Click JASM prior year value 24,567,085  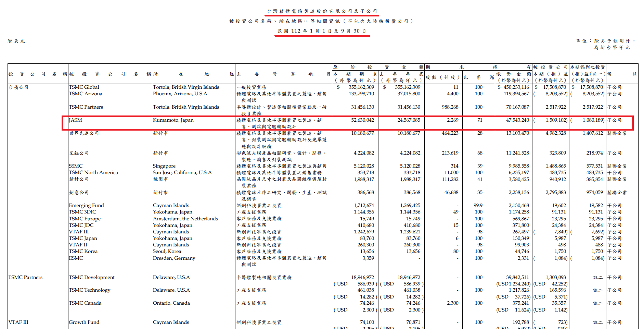(409, 120)
